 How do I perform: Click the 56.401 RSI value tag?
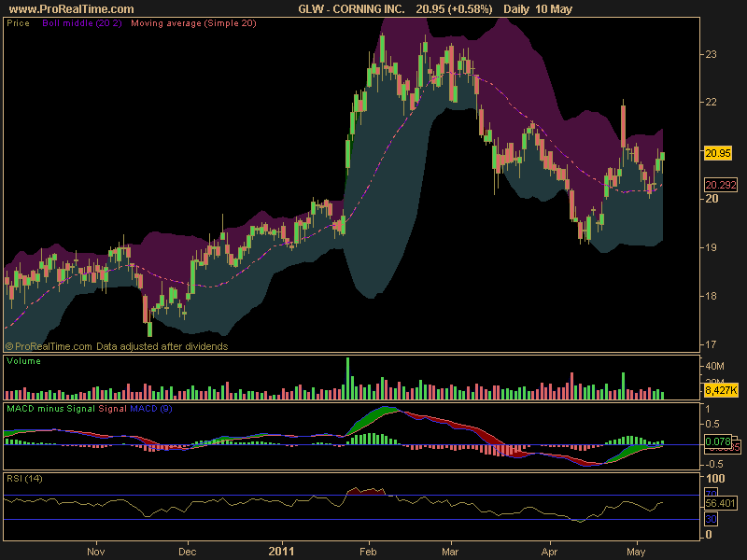tap(721, 503)
